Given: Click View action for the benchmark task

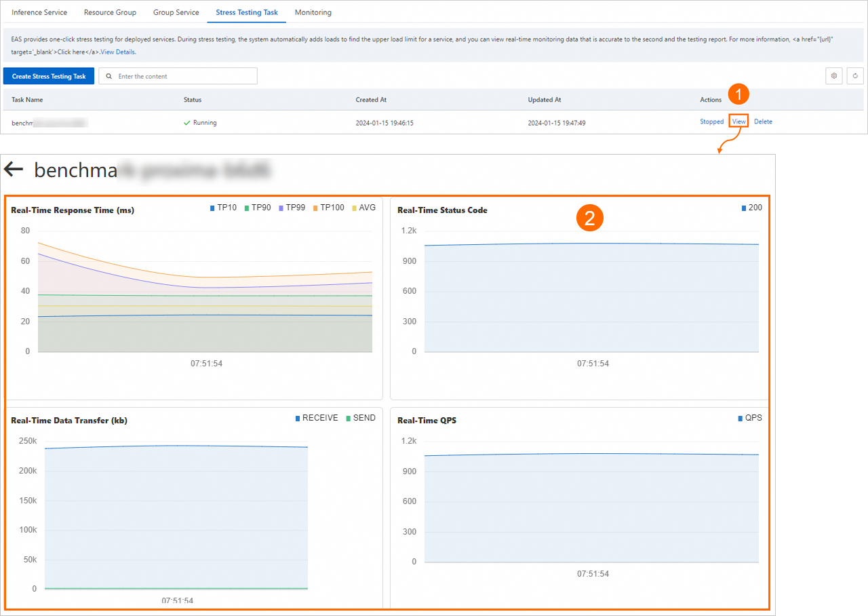Looking at the screenshot, I should click(739, 121).
